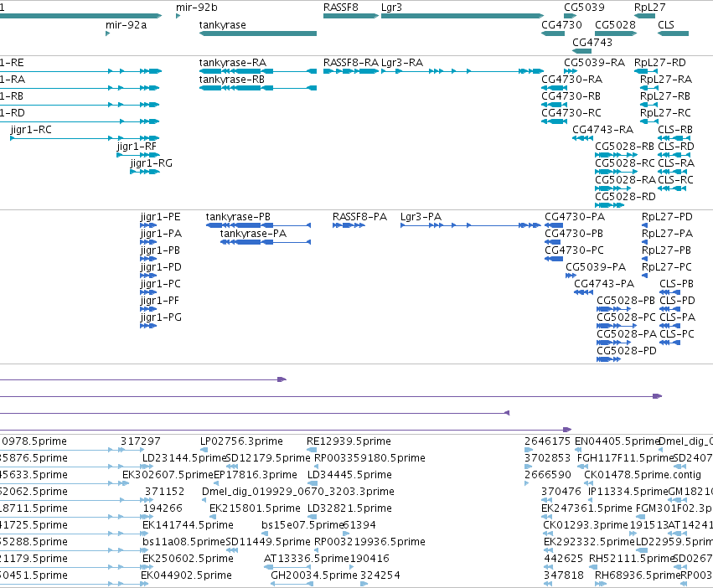Select the jigr1-RG transcript
This screenshot has height=588, width=713.
tap(145, 173)
